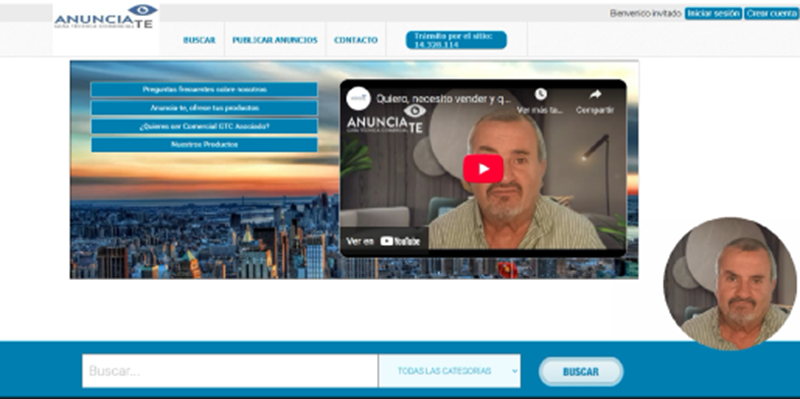This screenshot has width=800, height=399.
Task: Click Iniciar sesión button
Action: coord(713,14)
